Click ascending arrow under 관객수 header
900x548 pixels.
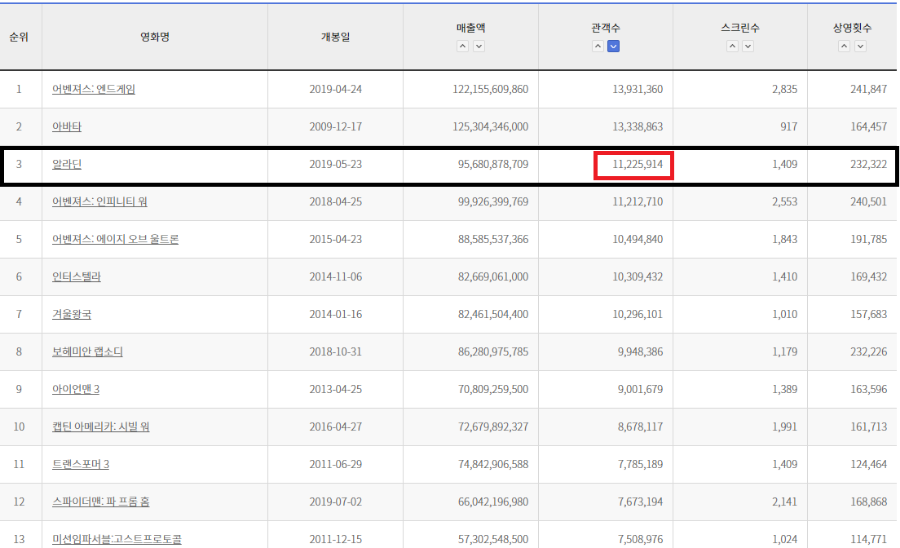click(597, 46)
